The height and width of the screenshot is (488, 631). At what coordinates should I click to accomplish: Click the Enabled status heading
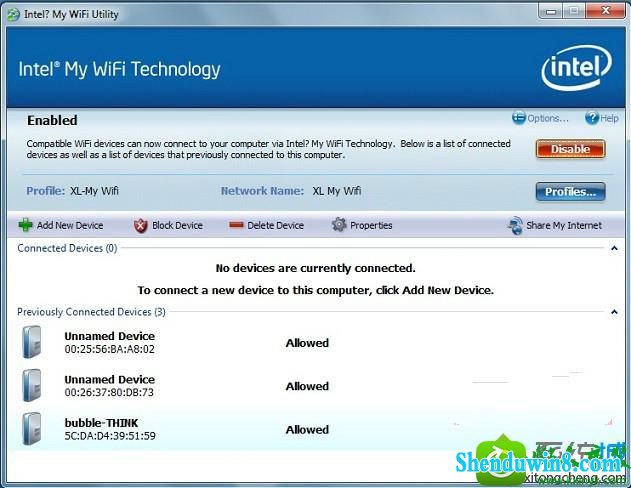click(x=52, y=120)
